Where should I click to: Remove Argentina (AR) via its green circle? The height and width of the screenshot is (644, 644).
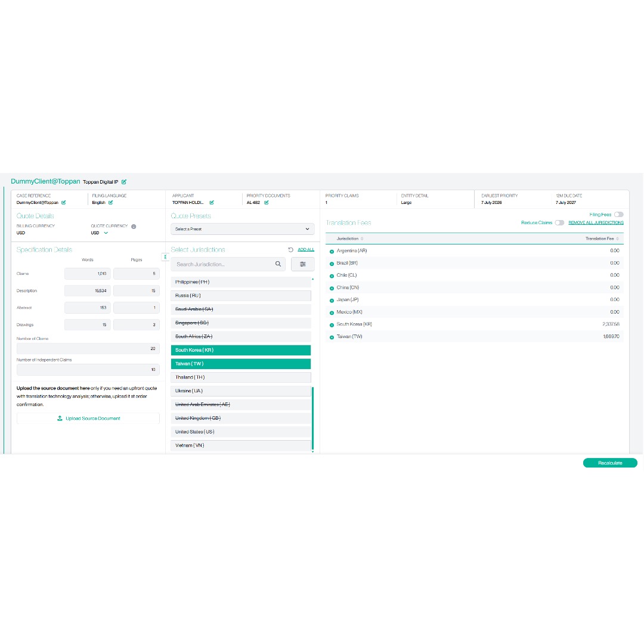332,252
